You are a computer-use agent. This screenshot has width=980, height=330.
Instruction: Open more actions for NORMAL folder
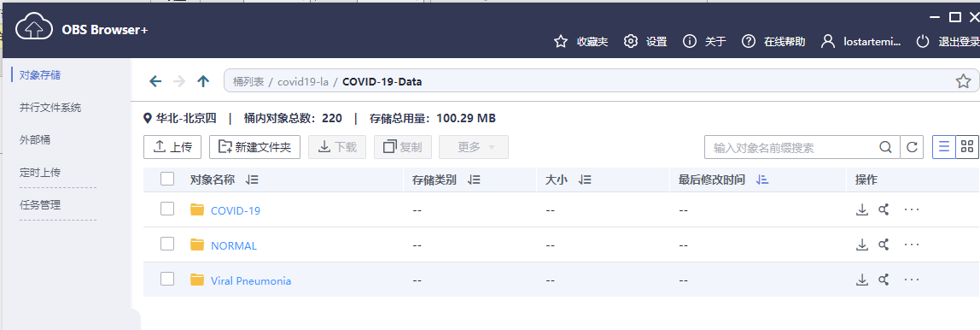pos(912,245)
